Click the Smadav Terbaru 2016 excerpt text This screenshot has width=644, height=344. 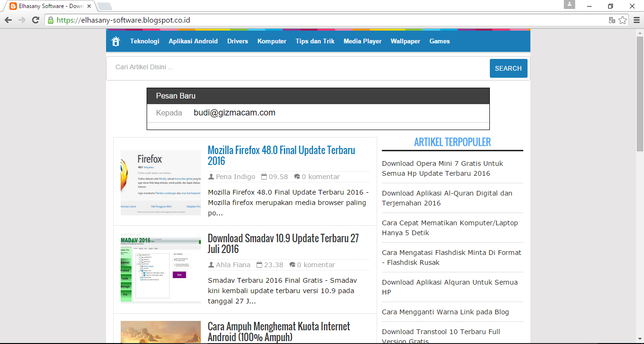point(282,291)
